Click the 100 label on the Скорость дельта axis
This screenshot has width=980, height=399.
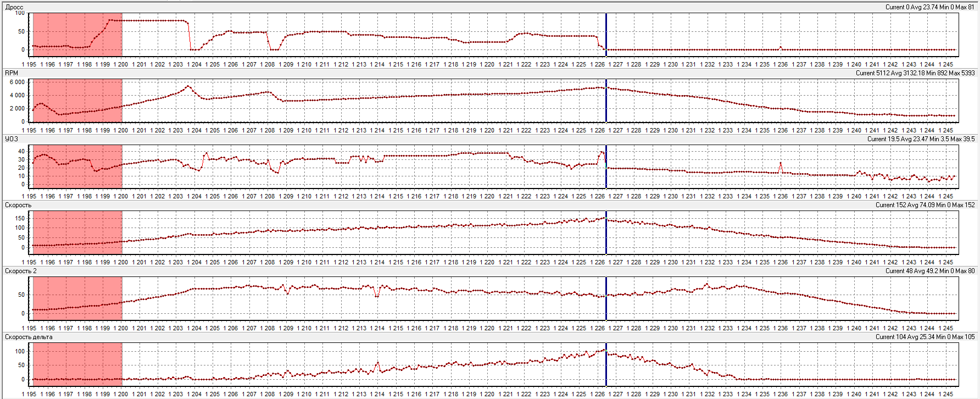tap(20, 351)
